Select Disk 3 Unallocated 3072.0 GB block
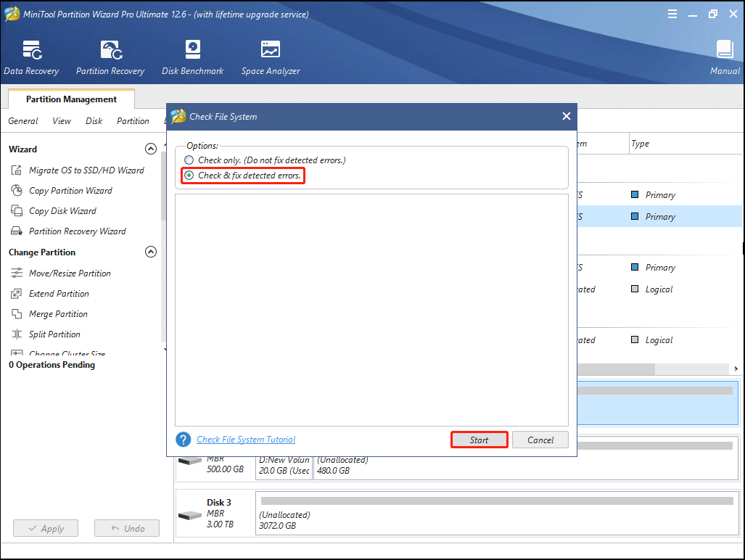 497,514
